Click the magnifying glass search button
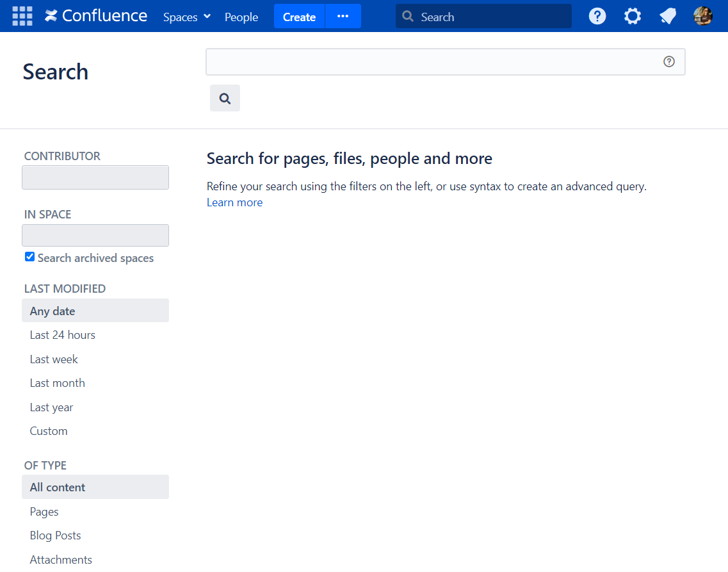Screen dimensions: 728x572 (x=224, y=97)
